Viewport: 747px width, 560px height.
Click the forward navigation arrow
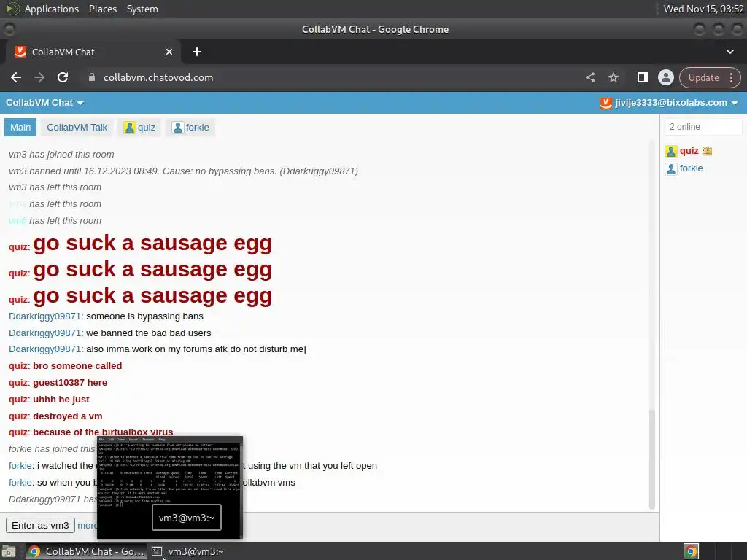(39, 77)
